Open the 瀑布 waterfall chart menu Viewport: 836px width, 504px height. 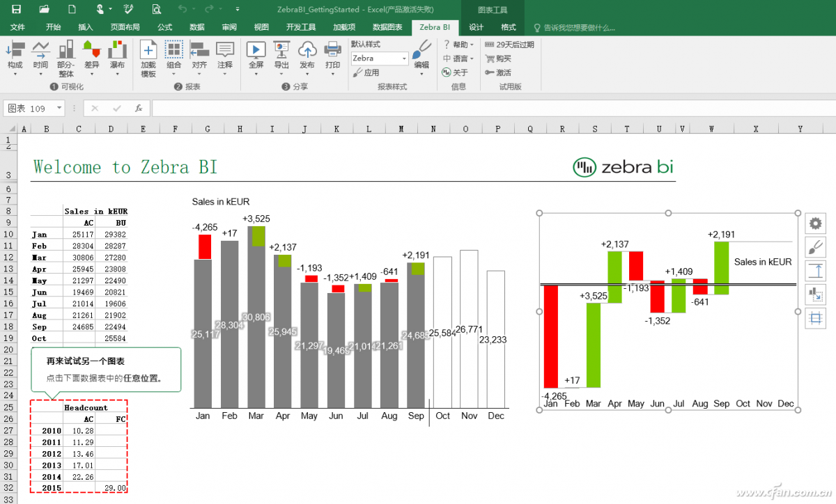click(117, 58)
